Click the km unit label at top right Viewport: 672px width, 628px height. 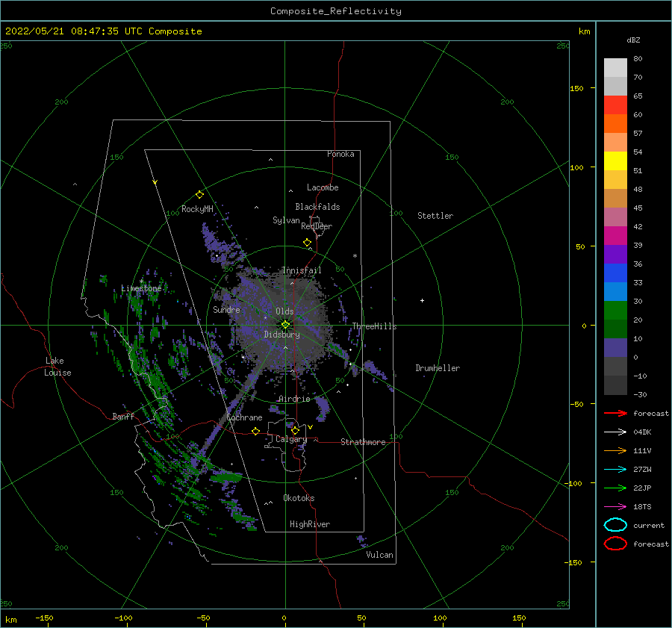click(x=584, y=31)
